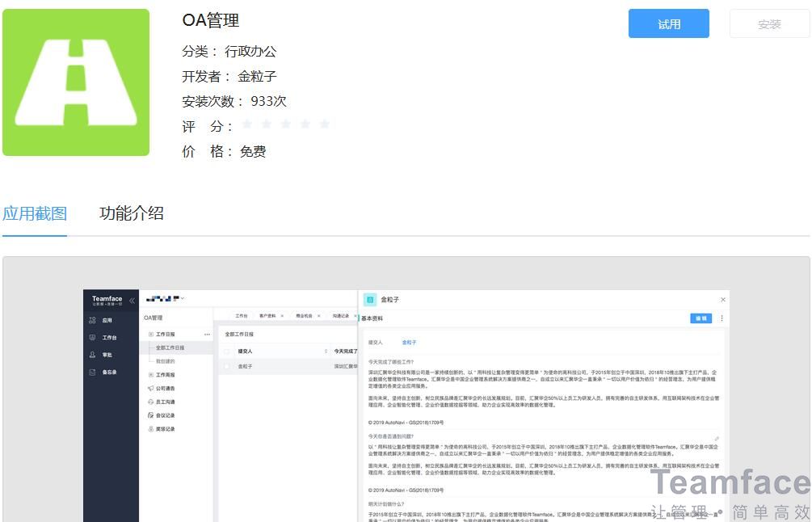This screenshot has height=522, width=812.
Task: Click the 公司通告 megaphone icon
Action: [x=150, y=389]
